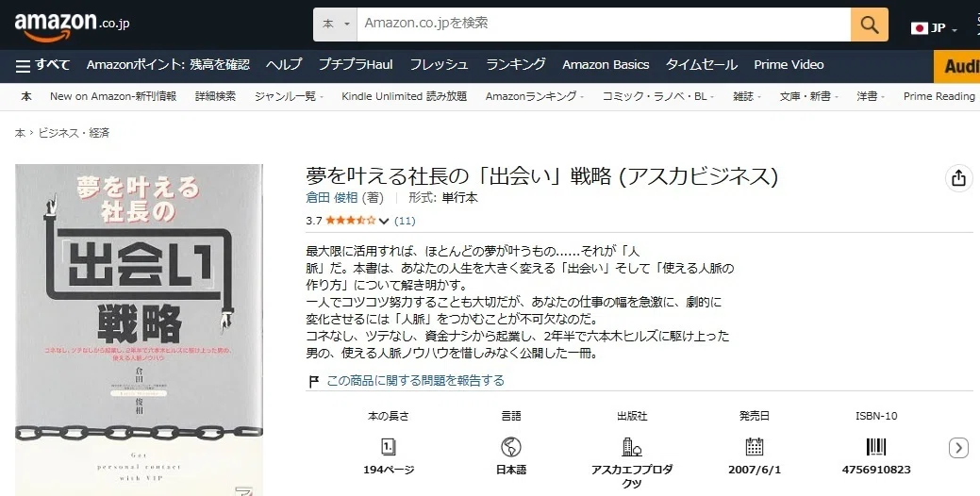Click the book cover image
Viewport: 980px width, 496px height.
139,330
